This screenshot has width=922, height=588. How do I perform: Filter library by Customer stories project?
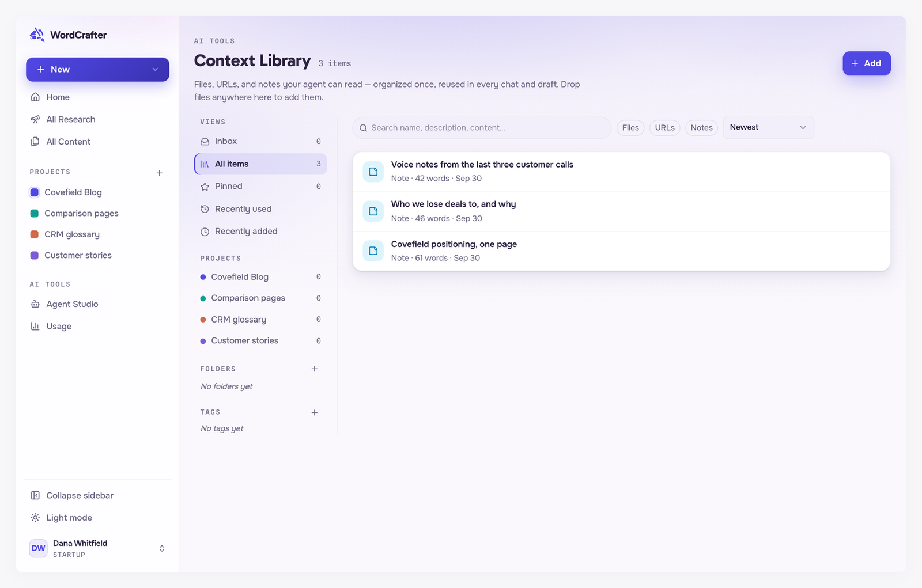pos(260,341)
